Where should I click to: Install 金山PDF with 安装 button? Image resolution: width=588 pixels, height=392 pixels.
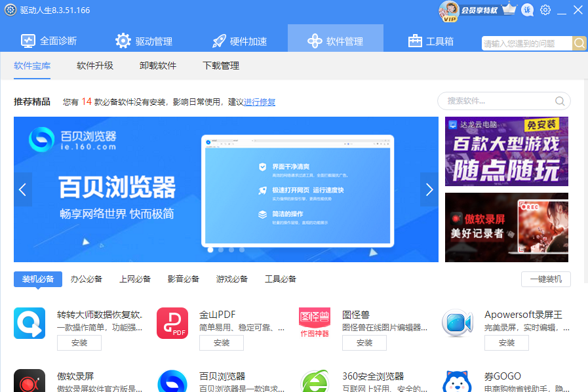pyautogui.click(x=222, y=343)
